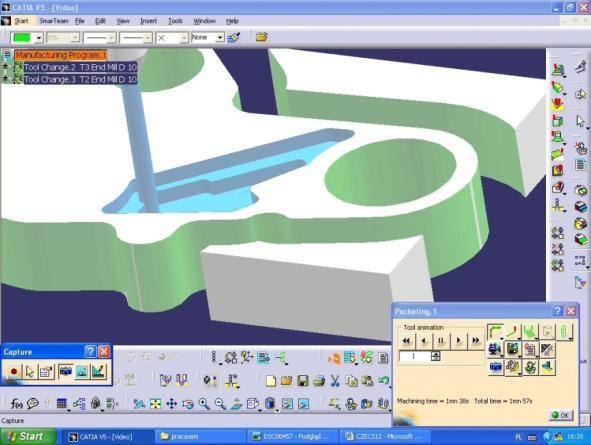Click the animation speed spinner arrows

coord(436,356)
